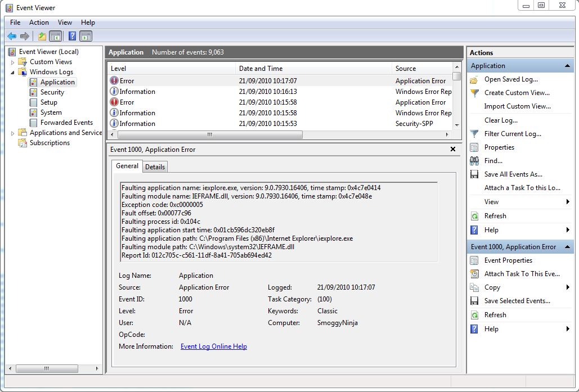Open the Help submenu arrow under Event 1000

click(x=568, y=328)
